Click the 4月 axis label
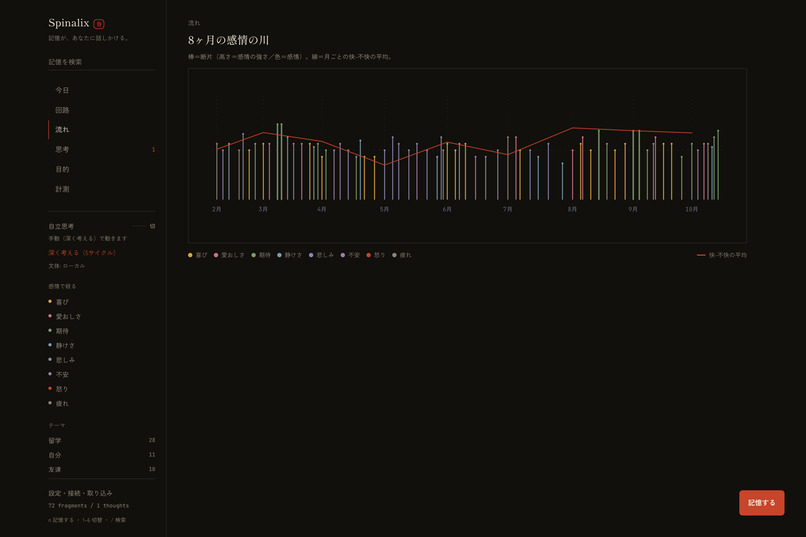The width and height of the screenshot is (806, 537). (x=322, y=209)
